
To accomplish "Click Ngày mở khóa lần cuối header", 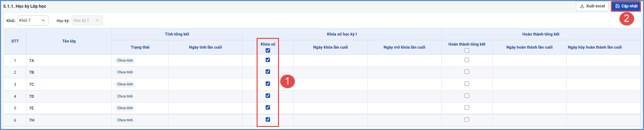I will click(x=404, y=47).
